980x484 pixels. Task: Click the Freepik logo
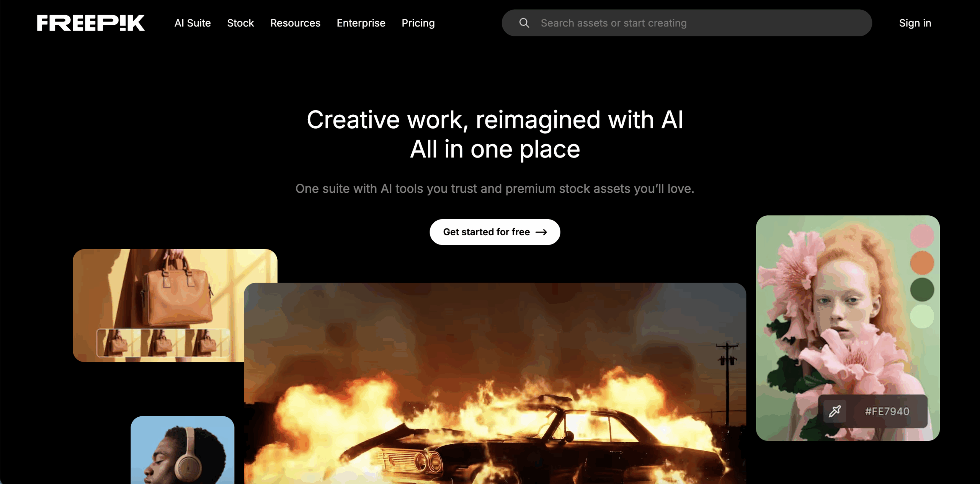pyautogui.click(x=91, y=23)
